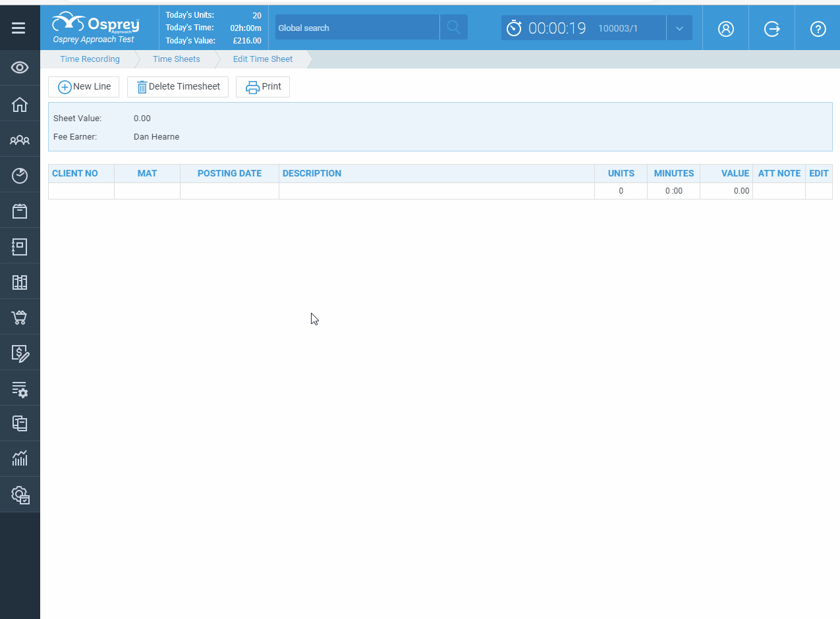Screen dimensions: 840x619
Task: Go to Home via house icon
Action: (20, 104)
